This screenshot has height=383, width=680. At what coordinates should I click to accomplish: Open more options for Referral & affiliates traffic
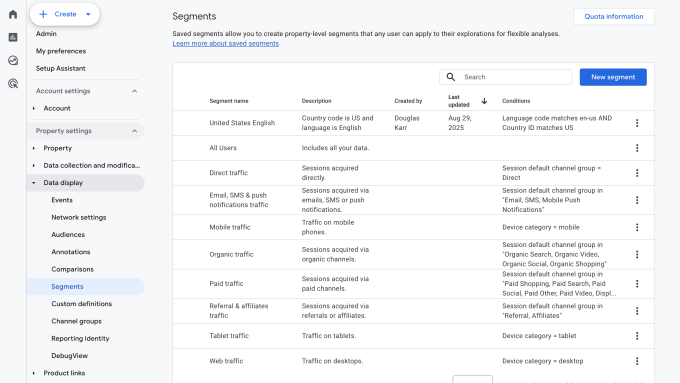[637, 311]
